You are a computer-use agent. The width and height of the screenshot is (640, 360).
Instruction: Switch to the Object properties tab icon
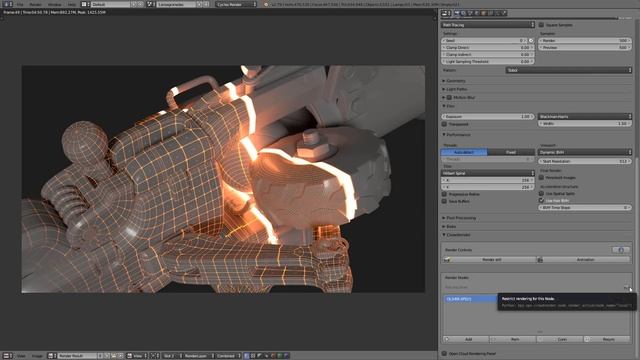coord(484,13)
